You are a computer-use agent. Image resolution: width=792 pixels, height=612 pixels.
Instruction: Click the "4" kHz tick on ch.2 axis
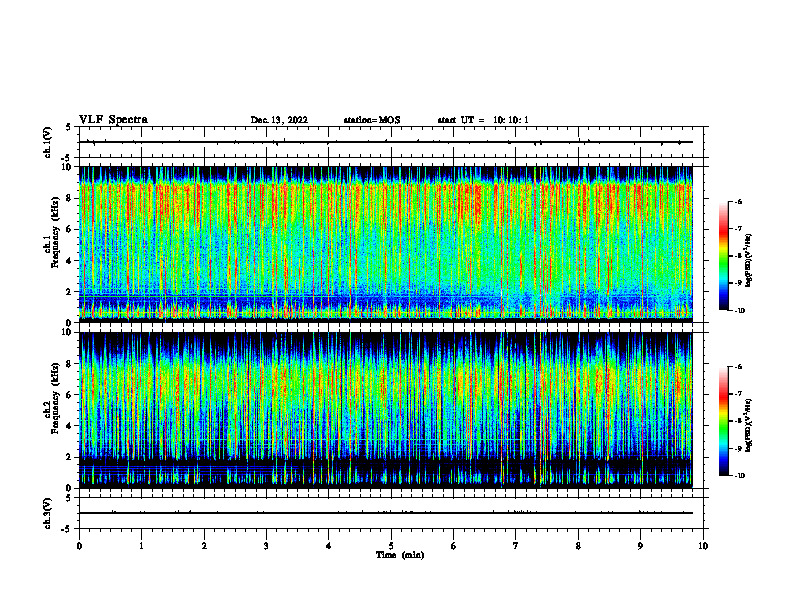point(70,426)
